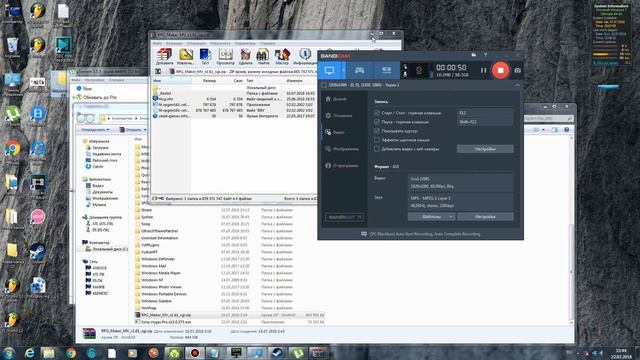Open the Справка menu in WinRAR
Screen dimensions: 640x360
[x=267, y=43]
